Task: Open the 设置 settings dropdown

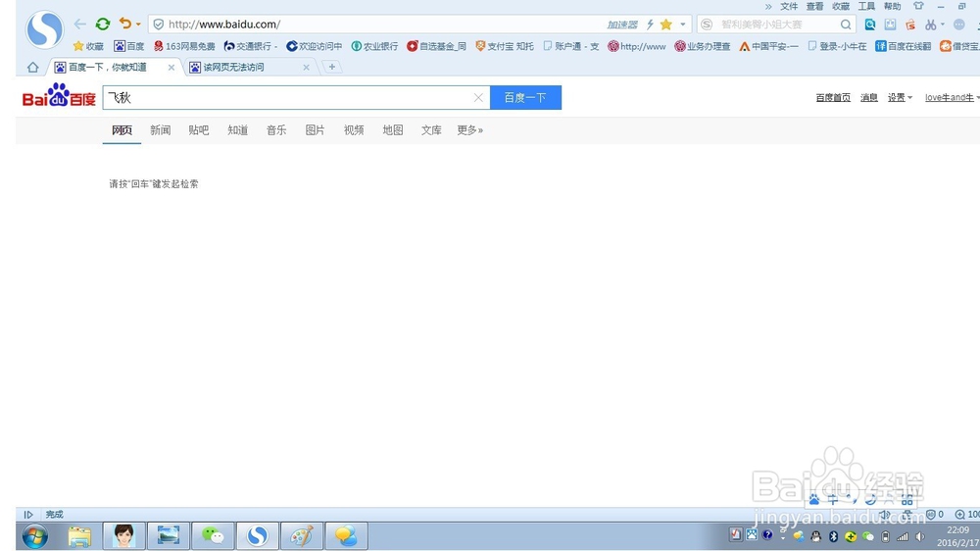Action: (x=900, y=98)
